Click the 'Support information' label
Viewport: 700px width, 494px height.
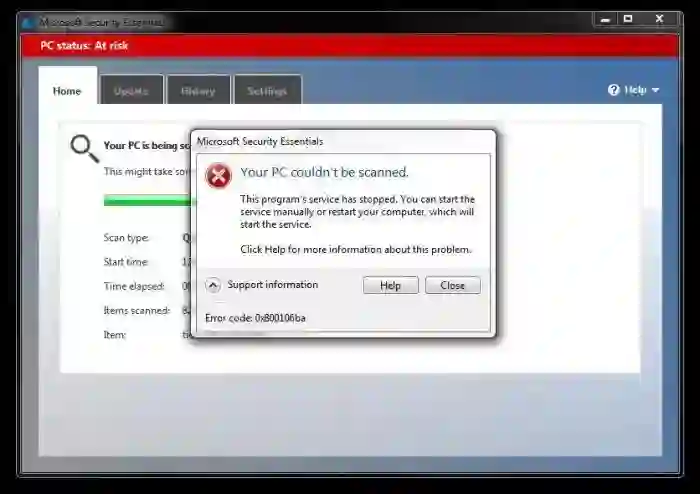273,285
